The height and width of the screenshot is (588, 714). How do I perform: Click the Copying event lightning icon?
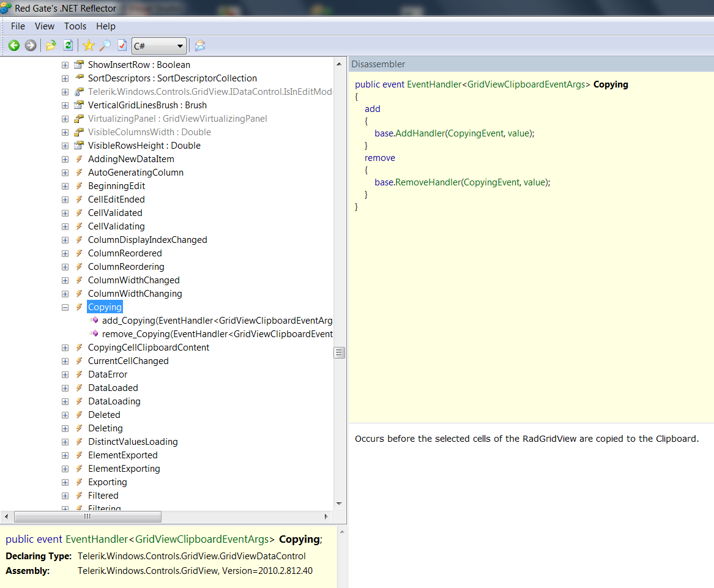(x=80, y=307)
